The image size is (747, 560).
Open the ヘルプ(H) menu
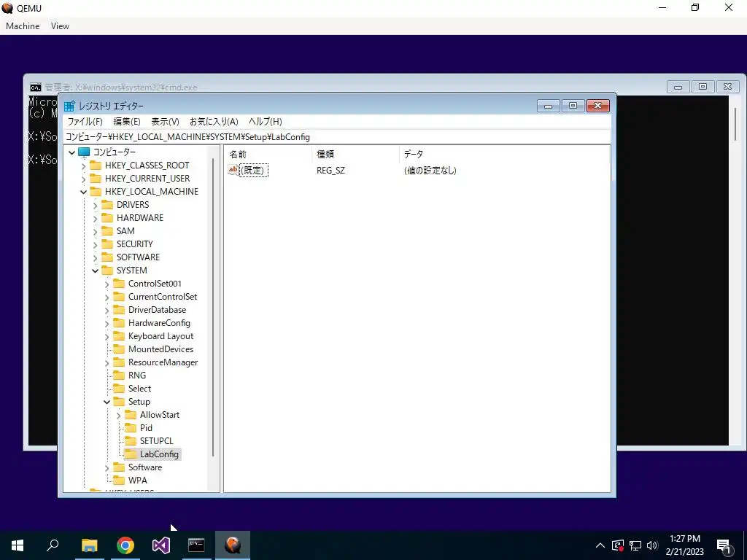tap(266, 122)
